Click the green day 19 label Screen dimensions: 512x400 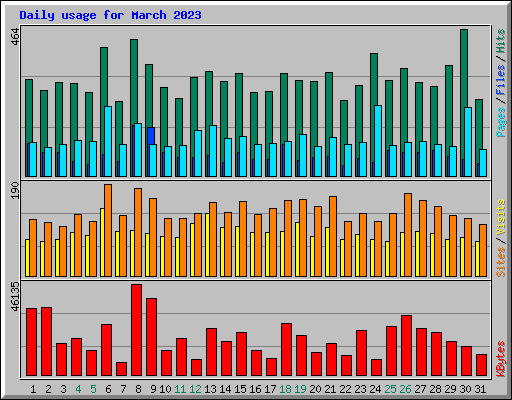[300, 389]
